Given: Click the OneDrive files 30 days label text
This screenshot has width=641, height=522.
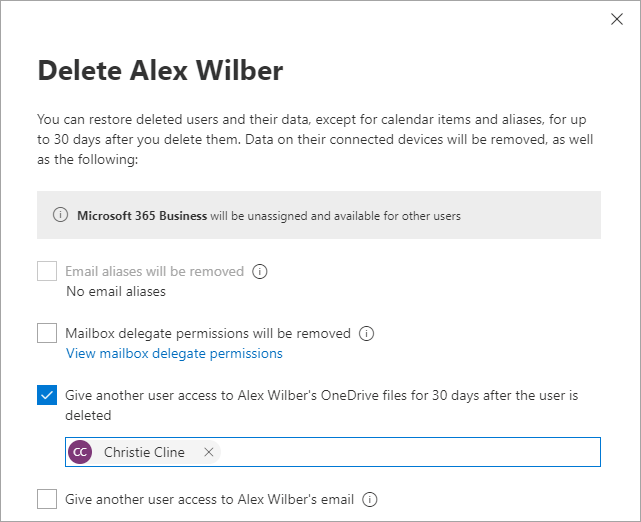Looking at the screenshot, I should [x=320, y=395].
